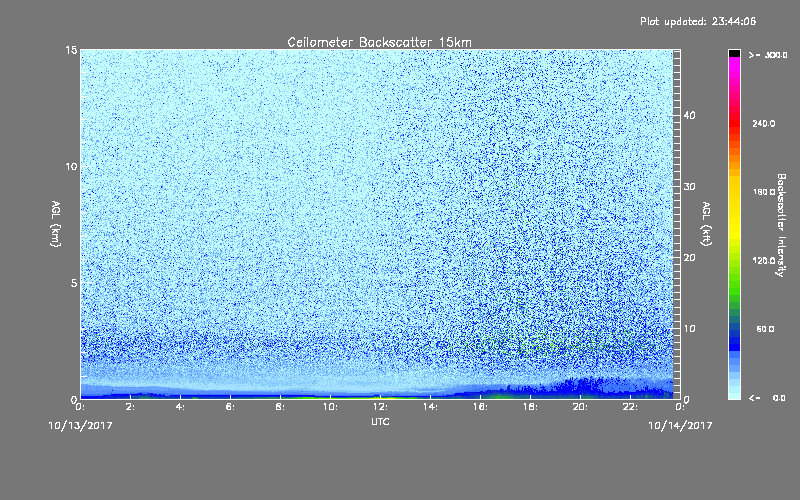The width and height of the screenshot is (800, 500).
Task: Click the 4: hour tick label
Action: 181,407
